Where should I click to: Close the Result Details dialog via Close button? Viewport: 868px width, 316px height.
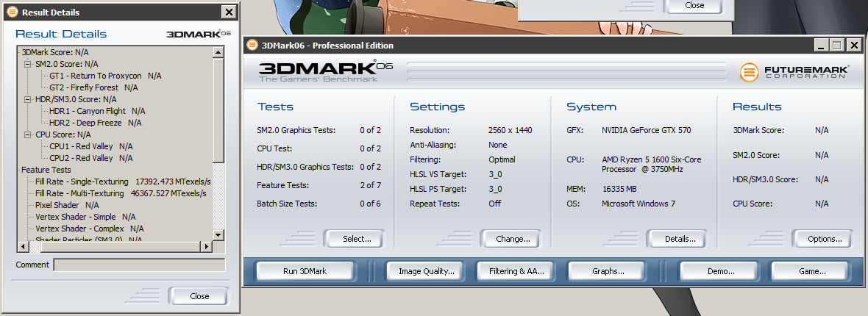(x=199, y=296)
